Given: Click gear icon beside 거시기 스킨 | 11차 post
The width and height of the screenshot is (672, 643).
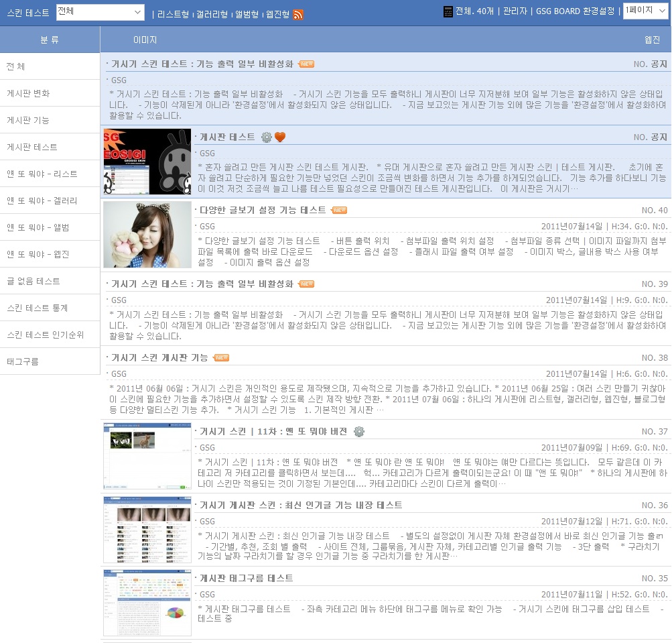Looking at the screenshot, I should click(359, 432).
